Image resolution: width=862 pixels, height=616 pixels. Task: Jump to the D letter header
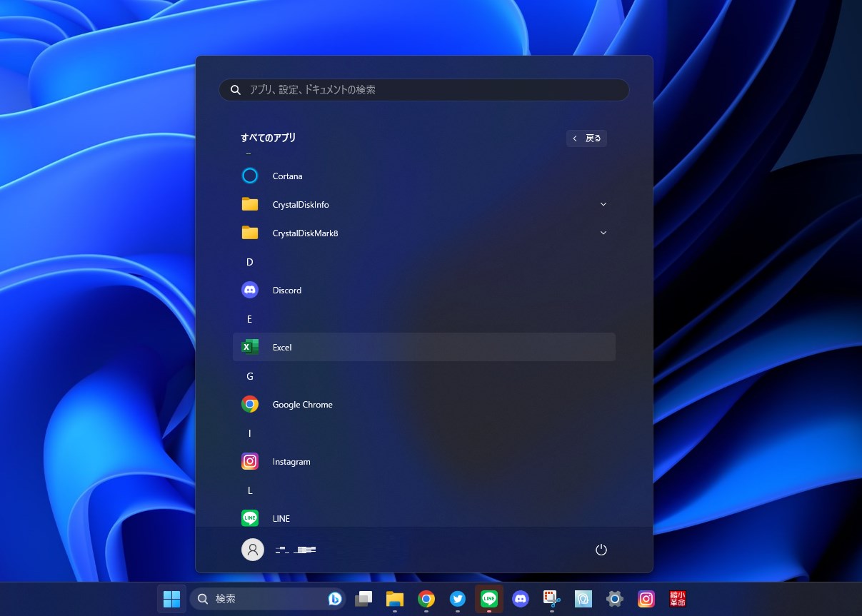pos(250,262)
